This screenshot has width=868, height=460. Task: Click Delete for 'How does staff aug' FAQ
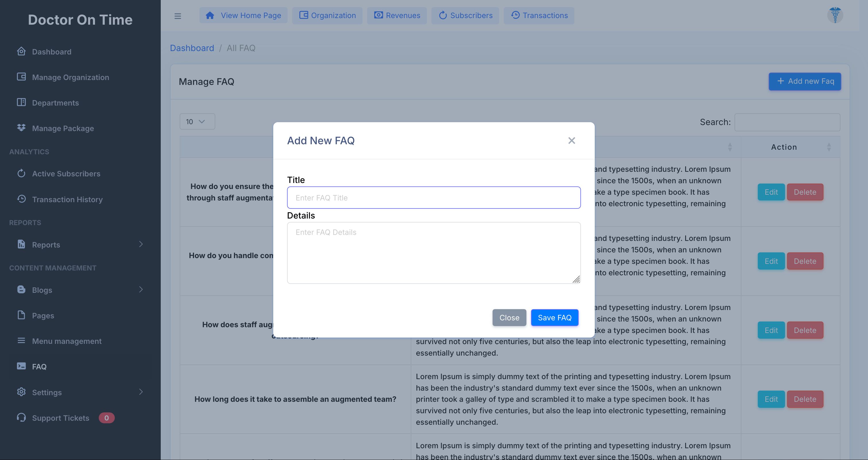(805, 330)
